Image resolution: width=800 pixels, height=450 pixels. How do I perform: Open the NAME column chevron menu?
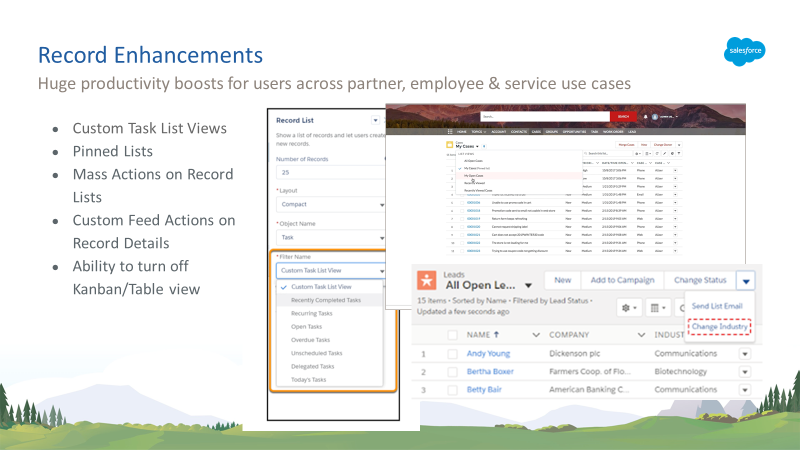(536, 335)
